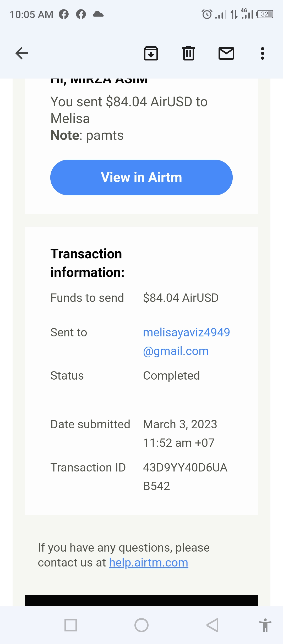Tap the Android back triangle button

pos(213,625)
